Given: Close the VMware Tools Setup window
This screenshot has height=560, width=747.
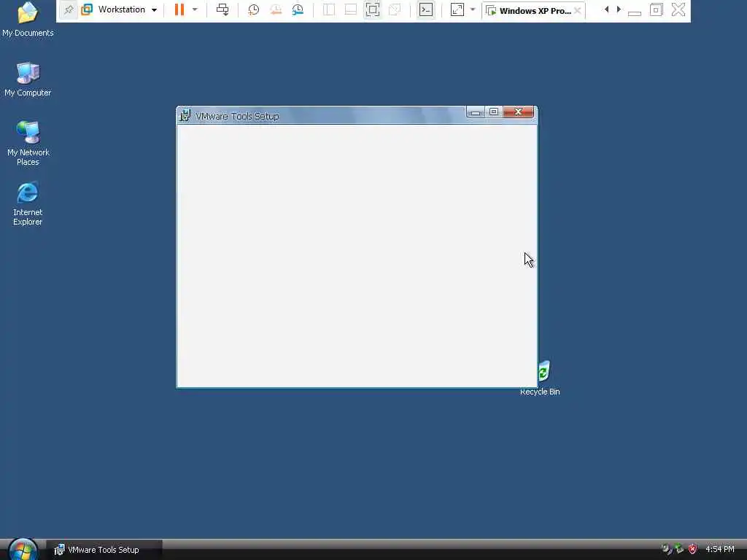Looking at the screenshot, I should 519,112.
